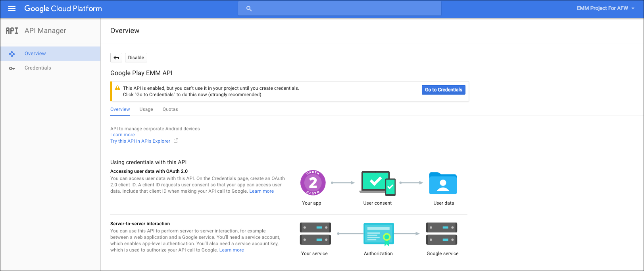Click the Your service server icon

(x=315, y=234)
